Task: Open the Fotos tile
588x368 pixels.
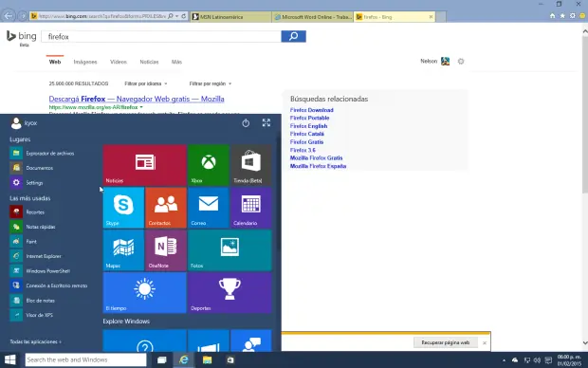Action: pos(230,250)
